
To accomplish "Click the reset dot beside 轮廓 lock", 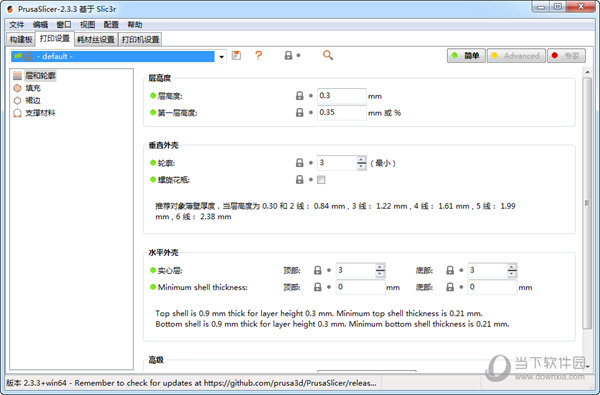I will (311, 163).
